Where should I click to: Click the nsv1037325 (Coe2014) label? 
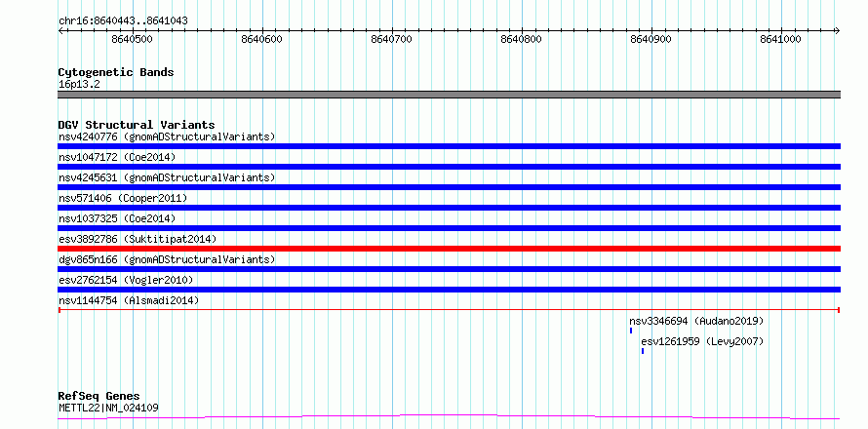(x=117, y=218)
